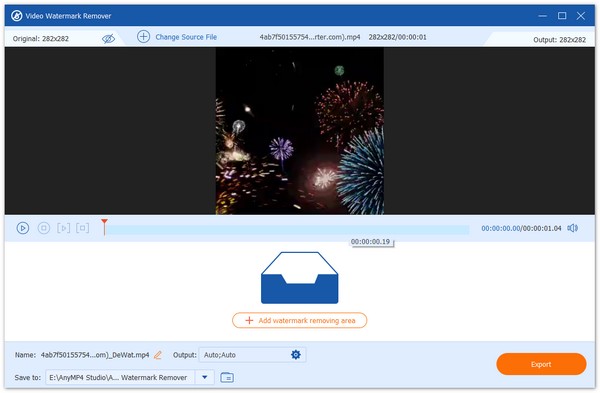The width and height of the screenshot is (600, 393).
Task: Set clip end bracket marker
Action: tap(83, 228)
